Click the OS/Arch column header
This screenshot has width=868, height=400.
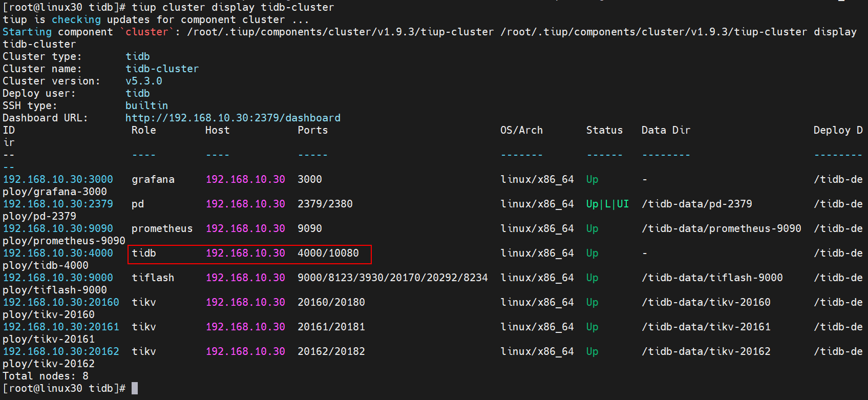522,130
